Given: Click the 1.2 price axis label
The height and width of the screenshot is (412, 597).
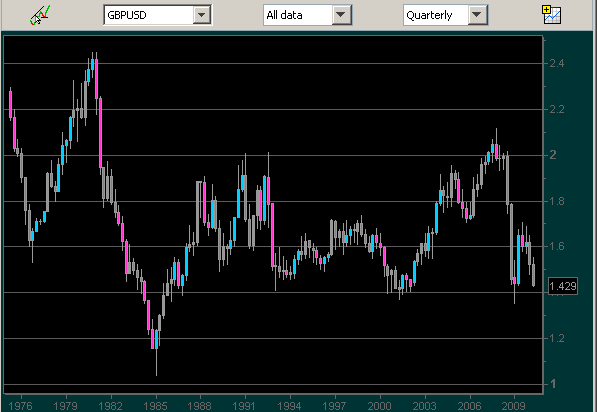Looking at the screenshot, I should (557, 338).
